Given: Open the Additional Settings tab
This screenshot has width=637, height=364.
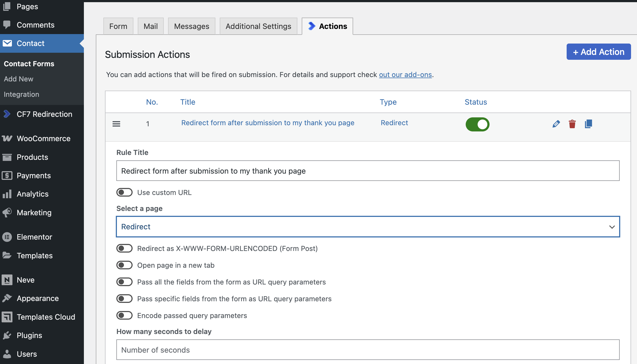Looking at the screenshot, I should pos(258,26).
